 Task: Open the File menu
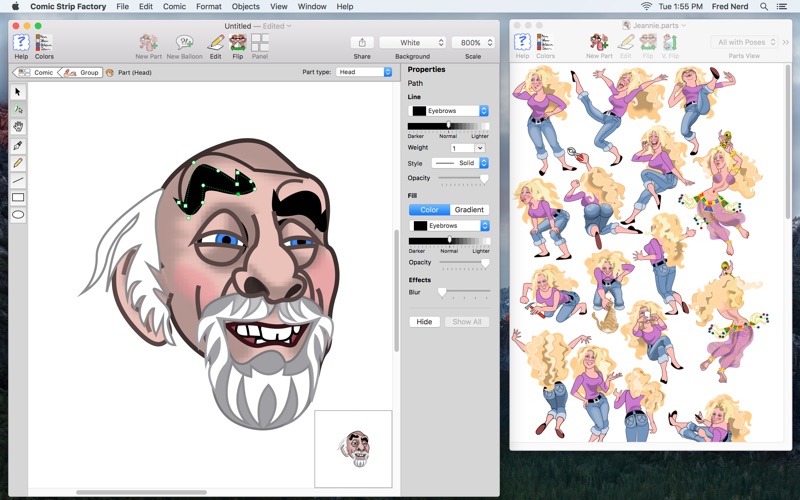click(122, 7)
